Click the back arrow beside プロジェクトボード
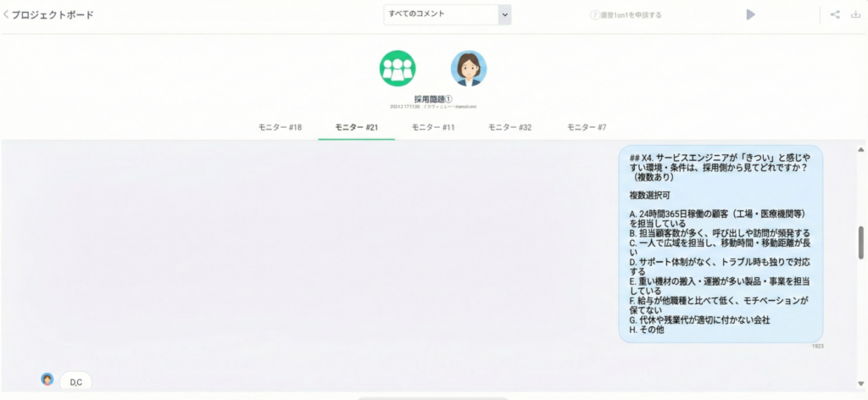The width and height of the screenshot is (868, 400). 6,14
